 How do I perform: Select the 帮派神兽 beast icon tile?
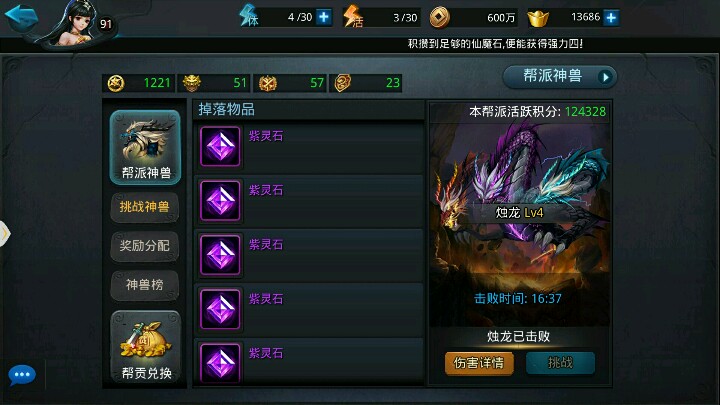145,147
